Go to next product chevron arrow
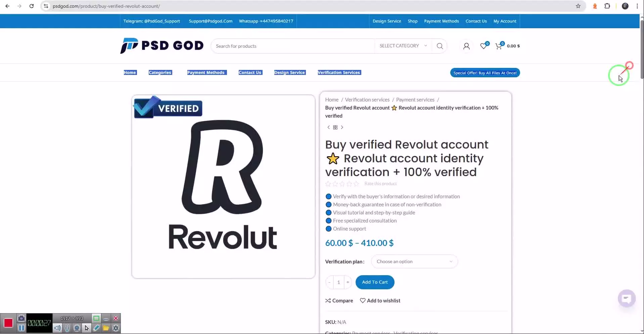This screenshot has height=334, width=644. 342,127
